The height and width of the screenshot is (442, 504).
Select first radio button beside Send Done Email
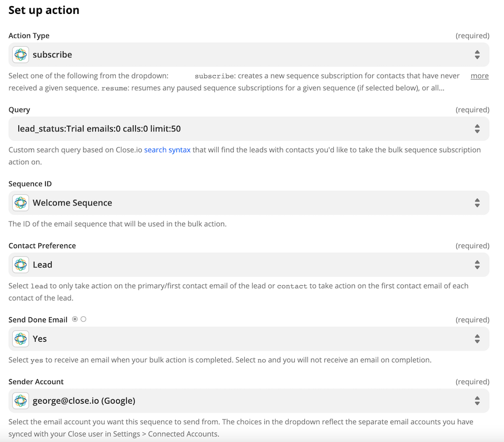point(75,319)
